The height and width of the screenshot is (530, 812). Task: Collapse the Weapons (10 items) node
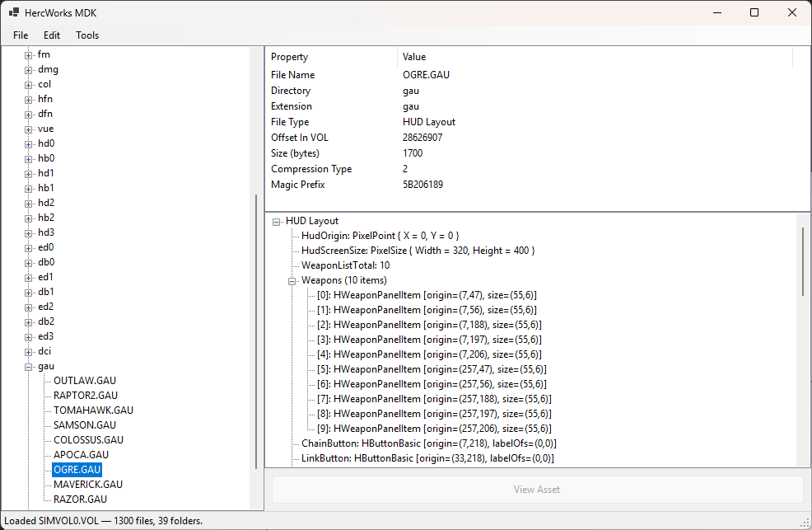tap(292, 281)
